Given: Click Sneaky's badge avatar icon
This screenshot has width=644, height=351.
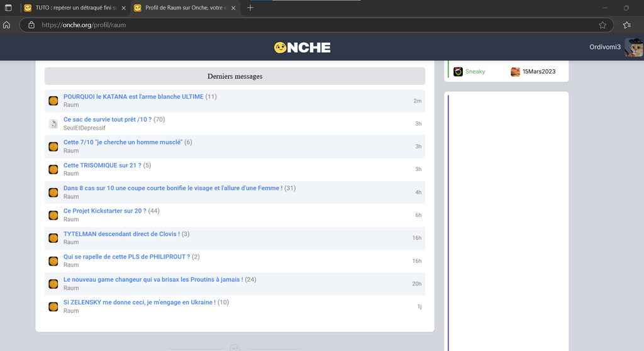Looking at the screenshot, I should coord(458,72).
